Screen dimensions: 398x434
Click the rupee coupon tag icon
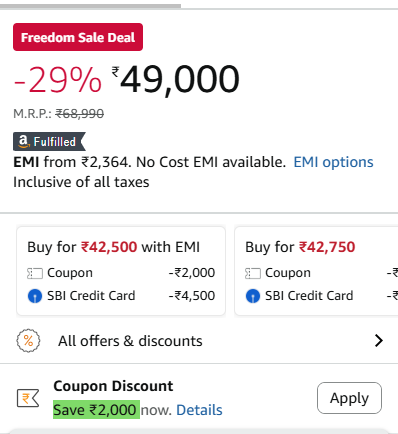click(x=28, y=398)
